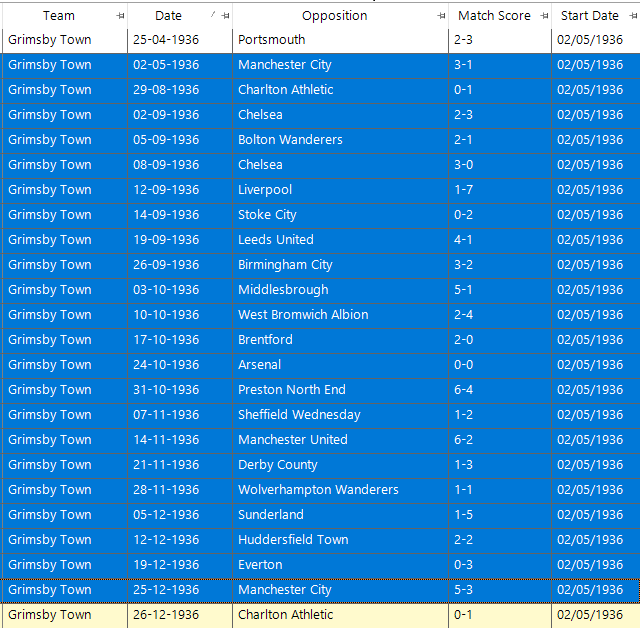Click the Brentford opposition cell
Image resolution: width=640 pixels, height=628 pixels.
pos(340,340)
